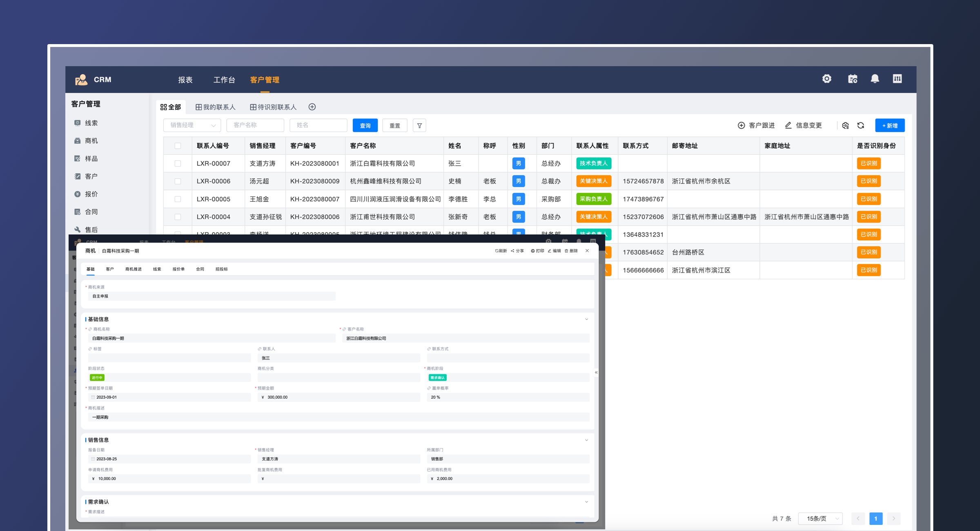Open table column settings gear icon
980x531 pixels.
point(845,125)
